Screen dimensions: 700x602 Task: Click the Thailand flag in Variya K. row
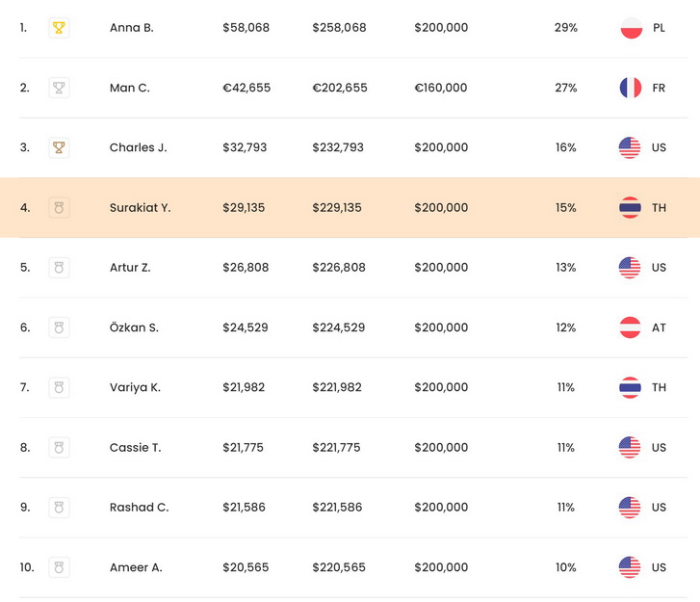pyautogui.click(x=631, y=387)
